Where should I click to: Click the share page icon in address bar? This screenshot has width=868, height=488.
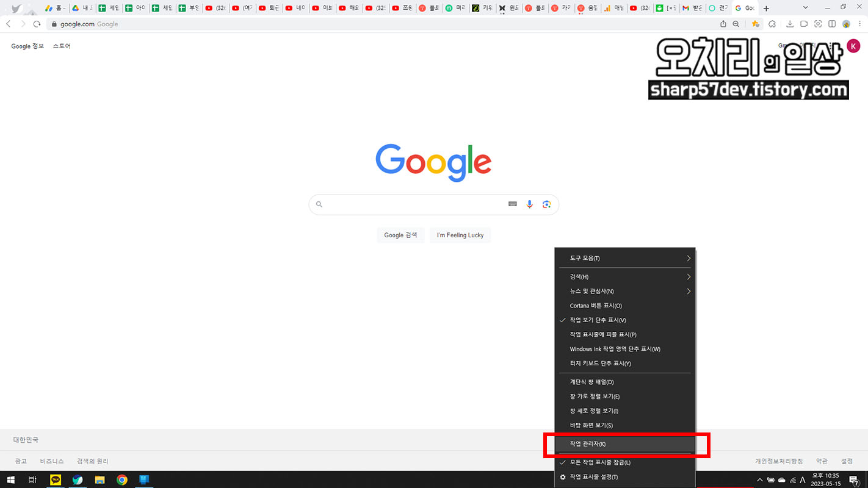point(723,24)
